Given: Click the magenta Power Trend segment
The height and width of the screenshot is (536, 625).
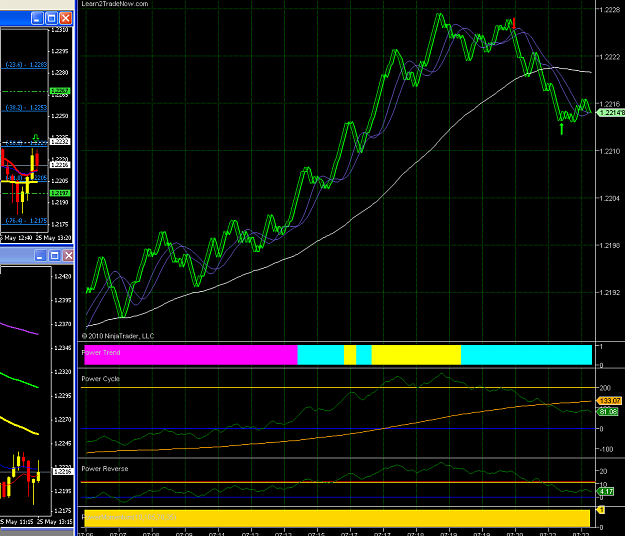Looking at the screenshot, I should [x=191, y=355].
